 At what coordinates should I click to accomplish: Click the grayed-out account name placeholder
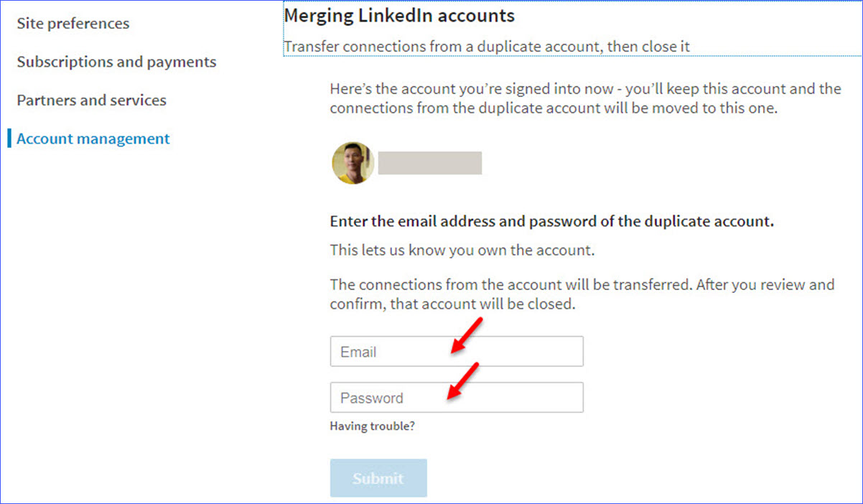click(429, 163)
